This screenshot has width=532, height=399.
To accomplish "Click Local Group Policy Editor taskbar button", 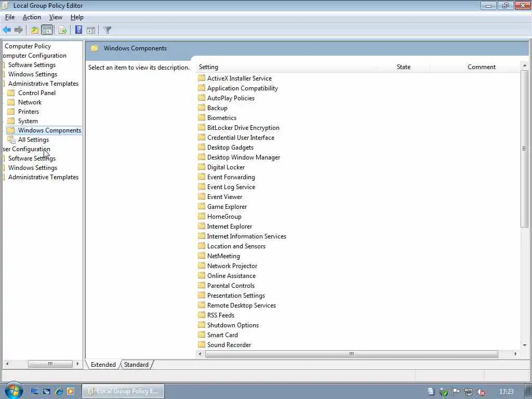I will point(123,391).
